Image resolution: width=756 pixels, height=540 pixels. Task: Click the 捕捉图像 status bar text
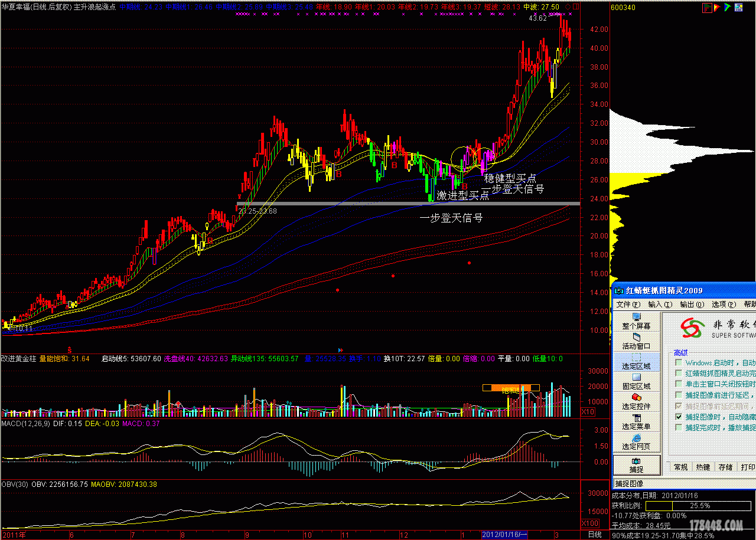(x=629, y=483)
